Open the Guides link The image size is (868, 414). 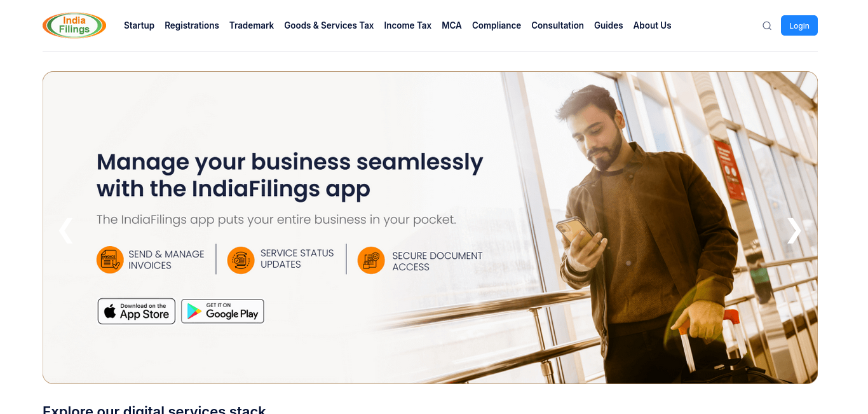(x=609, y=25)
